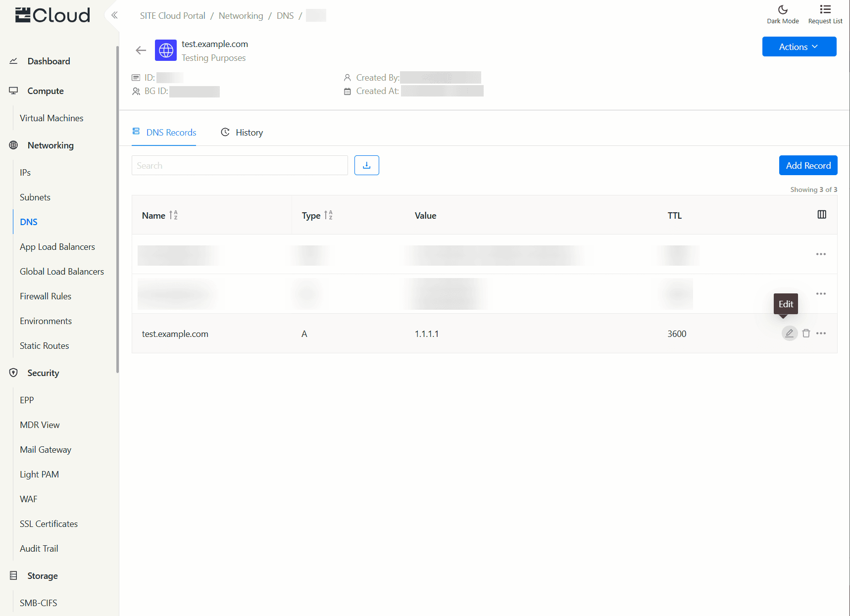Viewport: 850px width, 616px height.
Task: Switch to the History tab
Action: click(x=242, y=133)
